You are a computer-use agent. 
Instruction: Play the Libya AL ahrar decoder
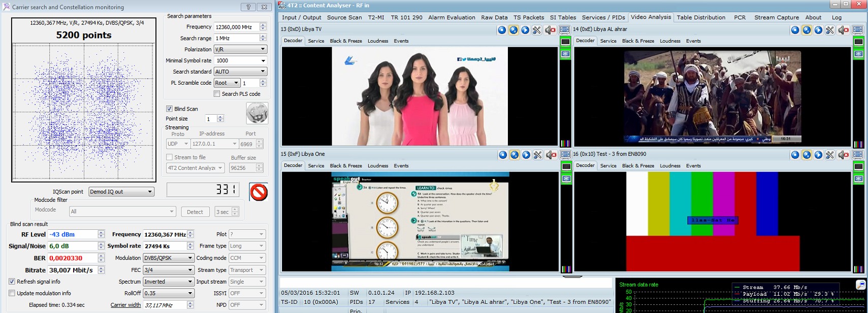818,30
